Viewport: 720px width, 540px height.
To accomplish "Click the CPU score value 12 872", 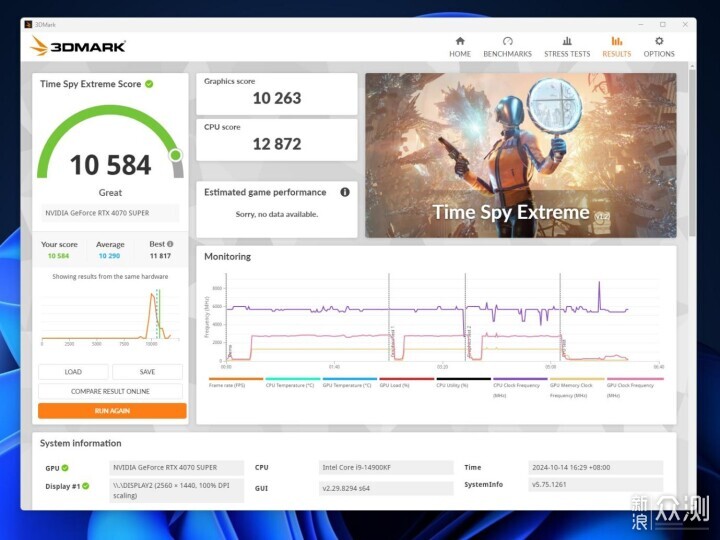I will coord(277,144).
